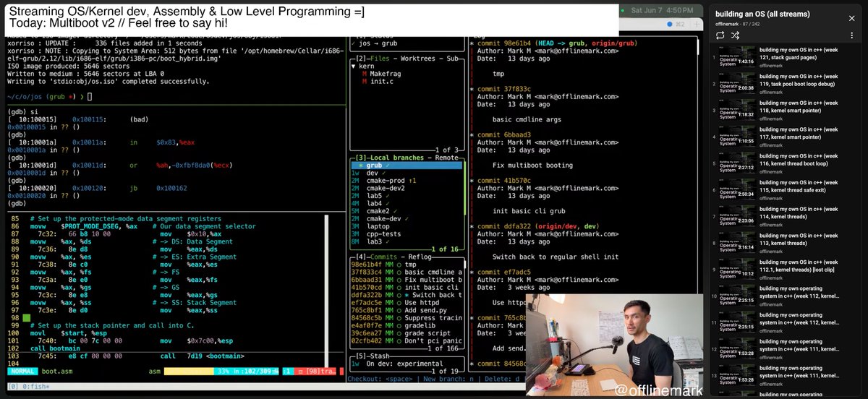Select commit 6bbaad31 Fix multiboot
This screenshot has height=399, width=868.
click(406, 280)
